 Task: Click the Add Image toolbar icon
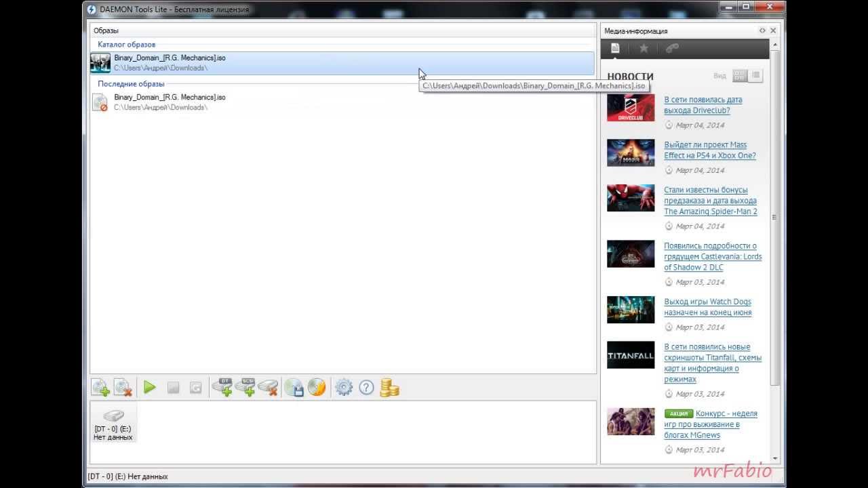(100, 388)
